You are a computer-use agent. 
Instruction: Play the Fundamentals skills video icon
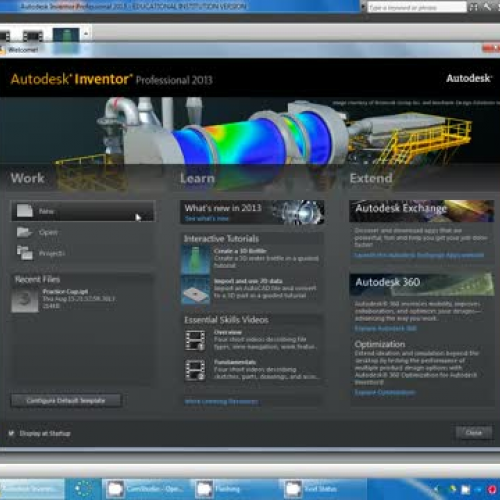(x=195, y=370)
